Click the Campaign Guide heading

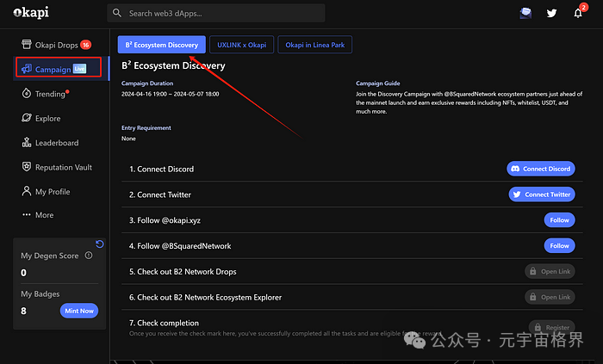pyautogui.click(x=377, y=83)
